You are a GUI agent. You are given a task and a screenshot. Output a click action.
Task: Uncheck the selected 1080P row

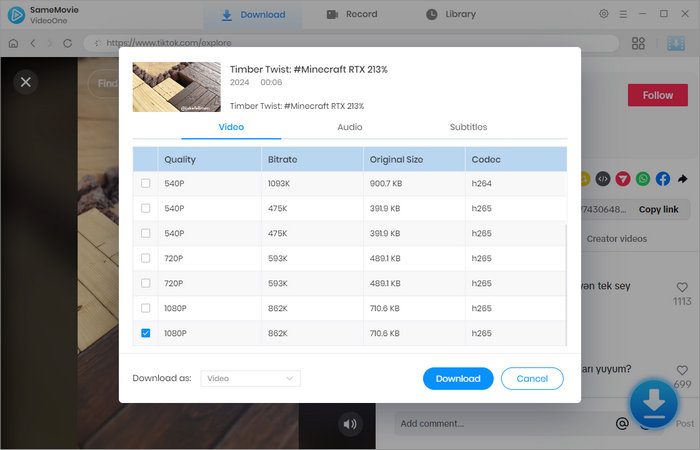(146, 333)
